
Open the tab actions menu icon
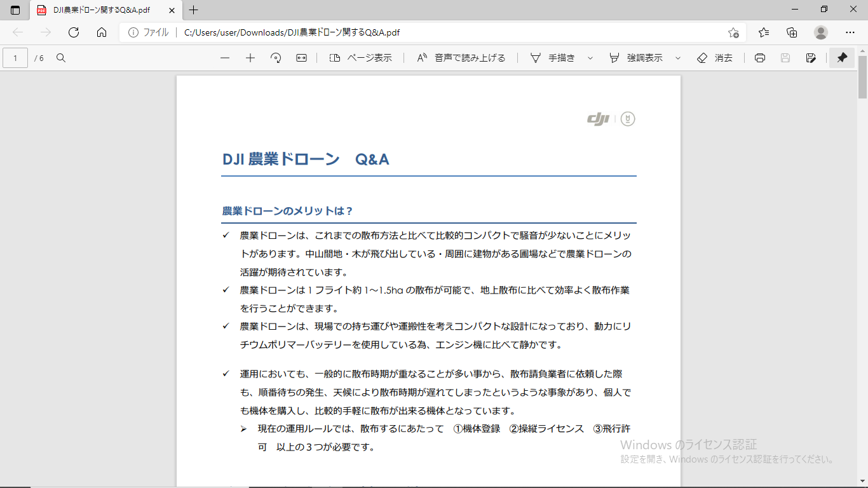[15, 10]
